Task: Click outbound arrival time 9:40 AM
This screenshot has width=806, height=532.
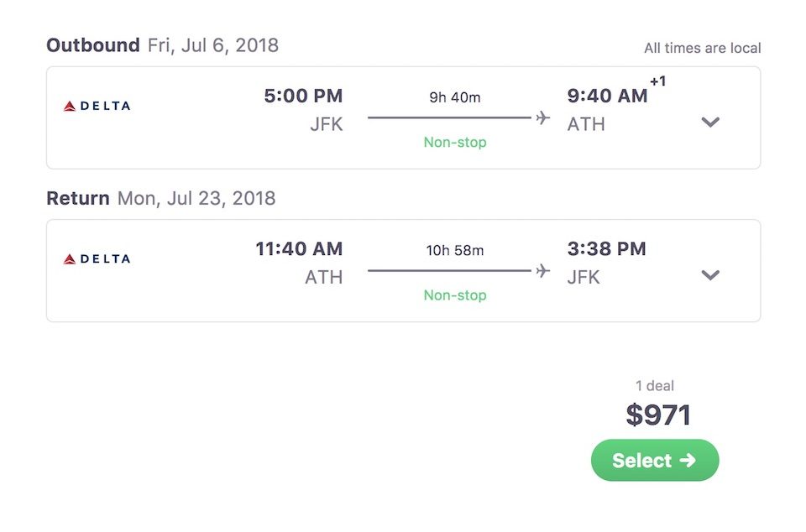Action: pyautogui.click(x=607, y=96)
